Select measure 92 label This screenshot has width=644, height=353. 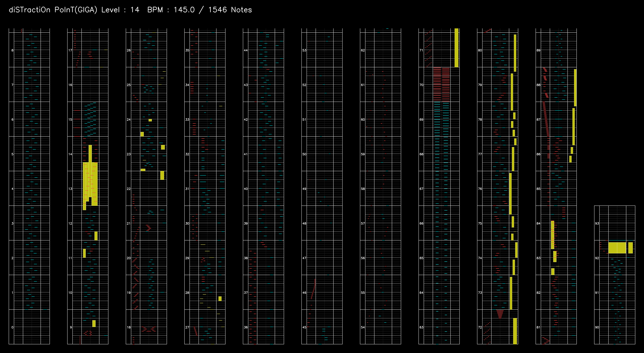tap(597, 258)
